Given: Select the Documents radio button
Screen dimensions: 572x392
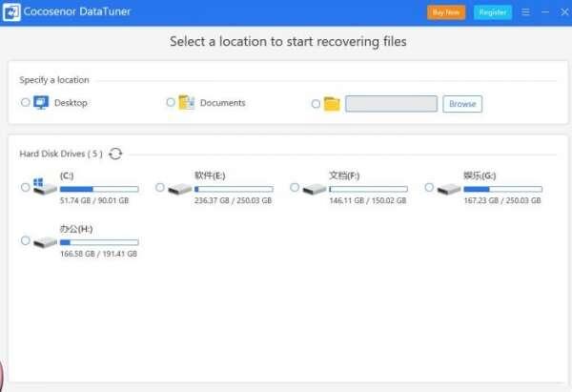Looking at the screenshot, I should pyautogui.click(x=171, y=102).
